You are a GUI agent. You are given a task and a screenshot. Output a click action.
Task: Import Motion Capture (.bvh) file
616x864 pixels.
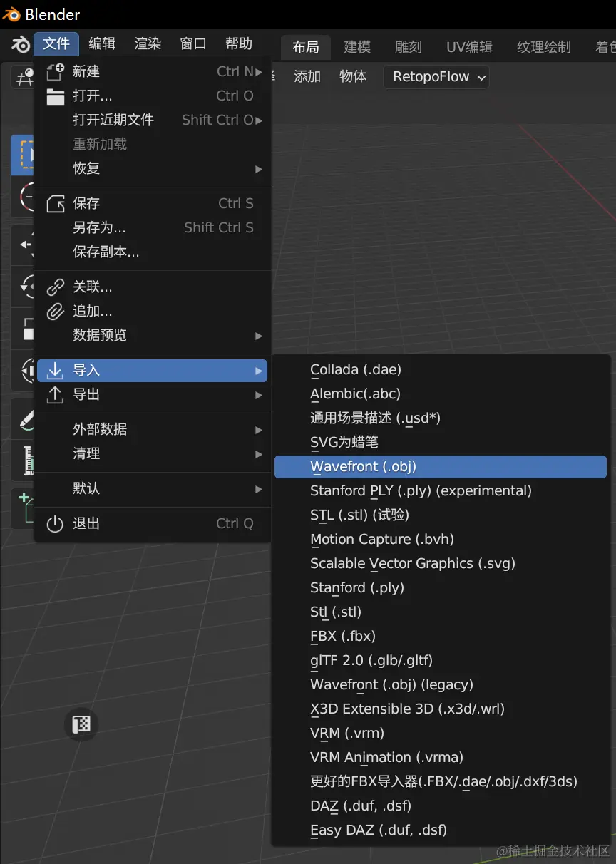tap(441, 539)
